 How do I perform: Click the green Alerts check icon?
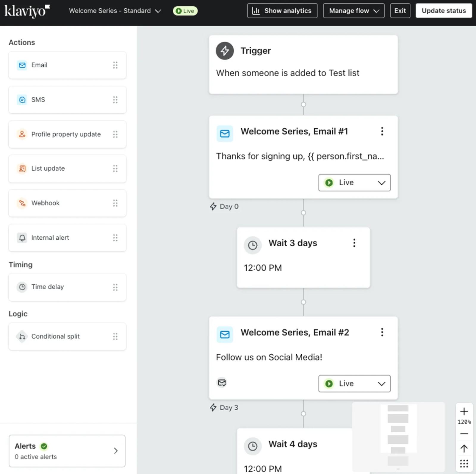click(44, 446)
